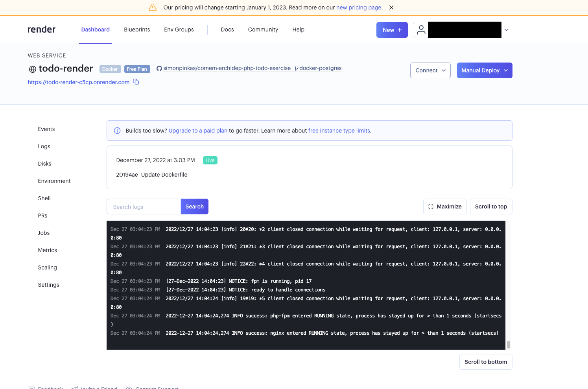The height and width of the screenshot is (389, 588).
Task: Dismiss the pricing change banner
Action: point(391,7)
